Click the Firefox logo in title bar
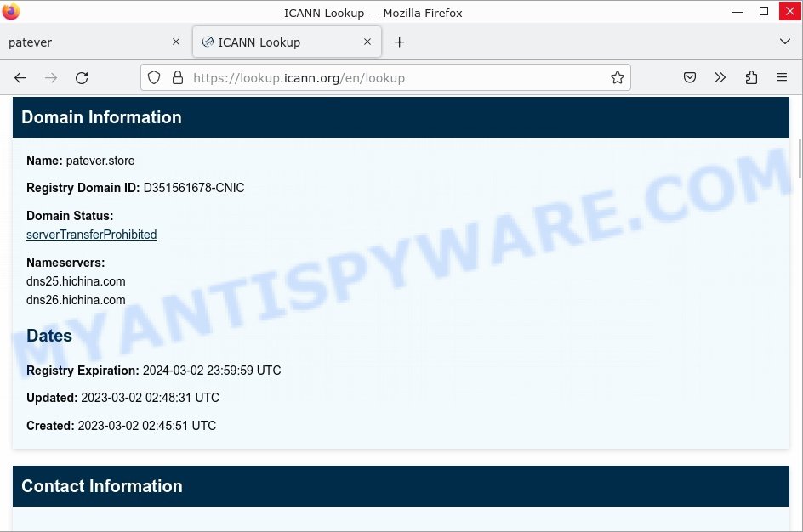The image size is (803, 532). pyautogui.click(x=11, y=11)
